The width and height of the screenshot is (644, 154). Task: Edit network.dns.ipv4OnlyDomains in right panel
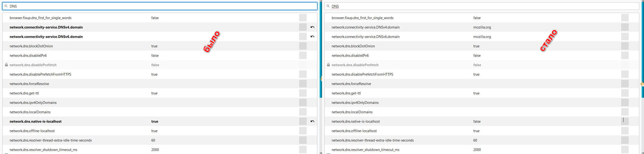(625, 103)
